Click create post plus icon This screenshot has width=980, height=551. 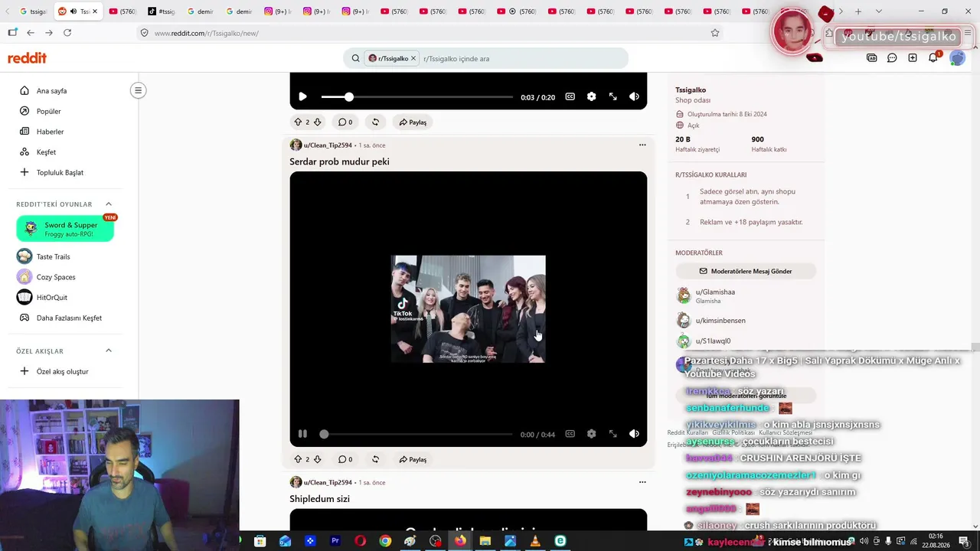913,57
